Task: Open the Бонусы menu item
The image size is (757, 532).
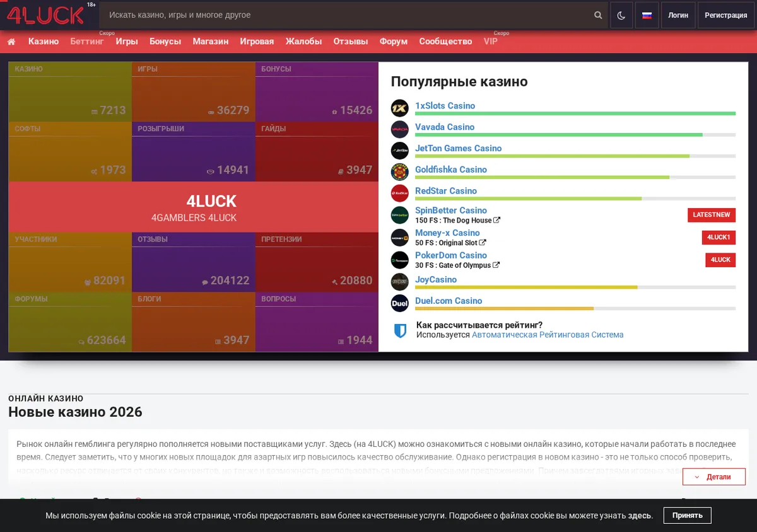Action: 165,42
